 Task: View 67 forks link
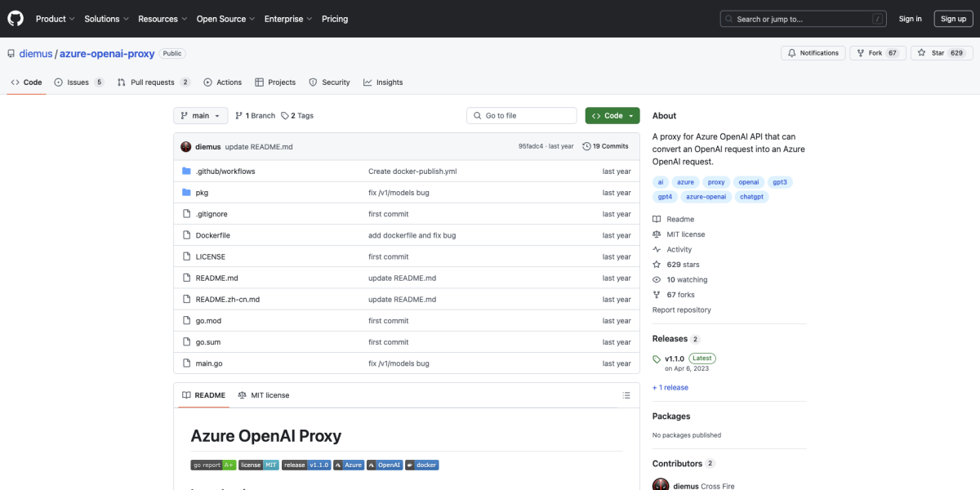click(x=674, y=295)
